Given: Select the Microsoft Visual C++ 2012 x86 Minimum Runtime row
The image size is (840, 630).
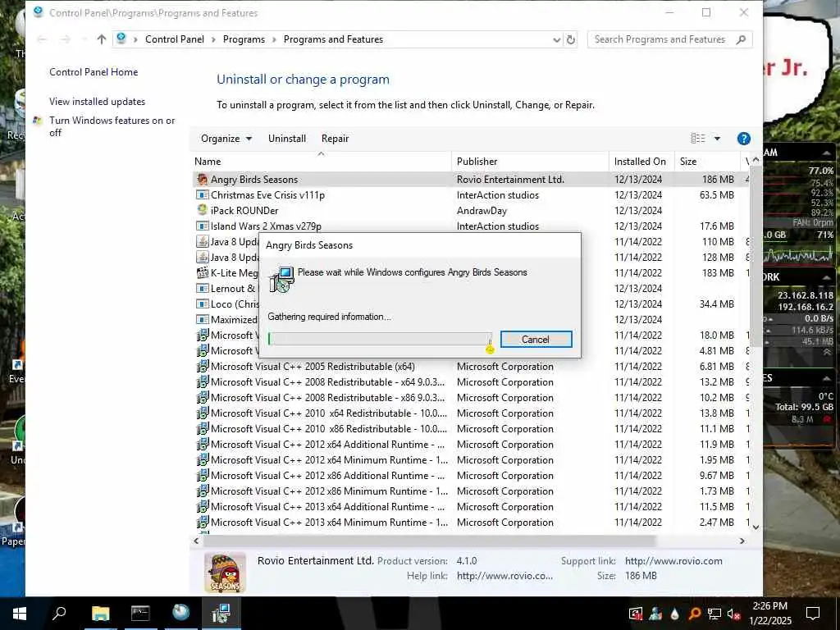Looking at the screenshot, I should (472, 491).
